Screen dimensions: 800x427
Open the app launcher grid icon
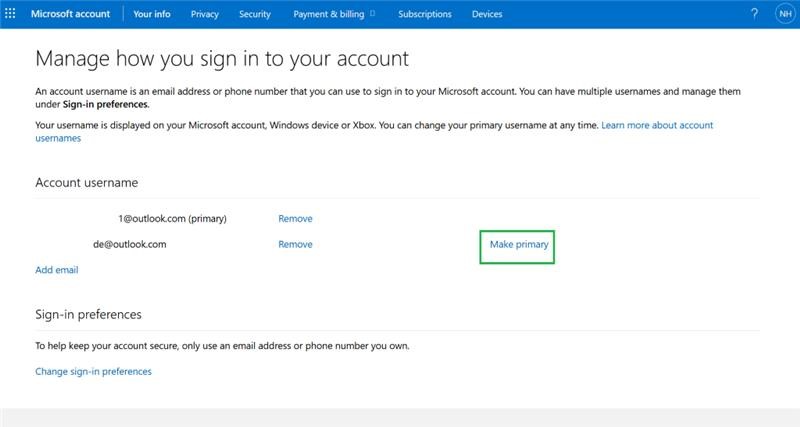[10, 14]
